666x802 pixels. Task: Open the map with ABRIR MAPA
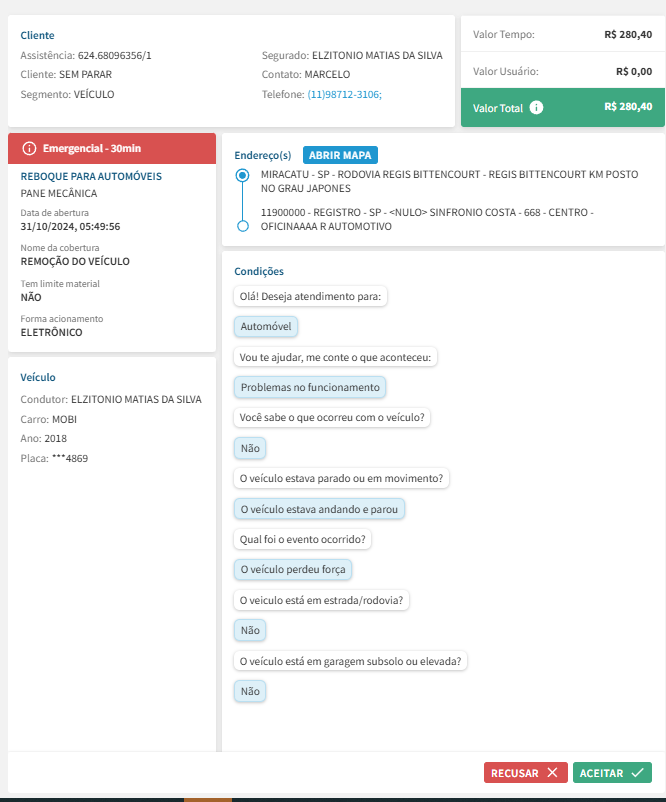pos(340,155)
